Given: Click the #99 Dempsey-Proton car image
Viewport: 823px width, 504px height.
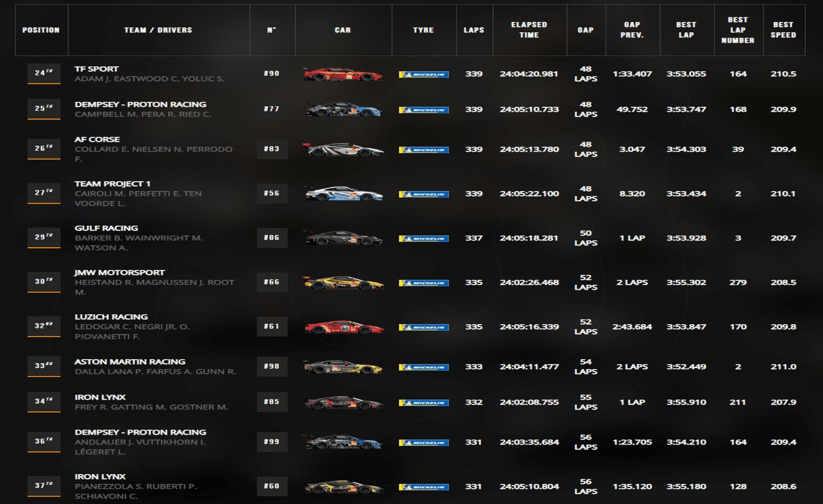Looking at the screenshot, I should (343, 442).
